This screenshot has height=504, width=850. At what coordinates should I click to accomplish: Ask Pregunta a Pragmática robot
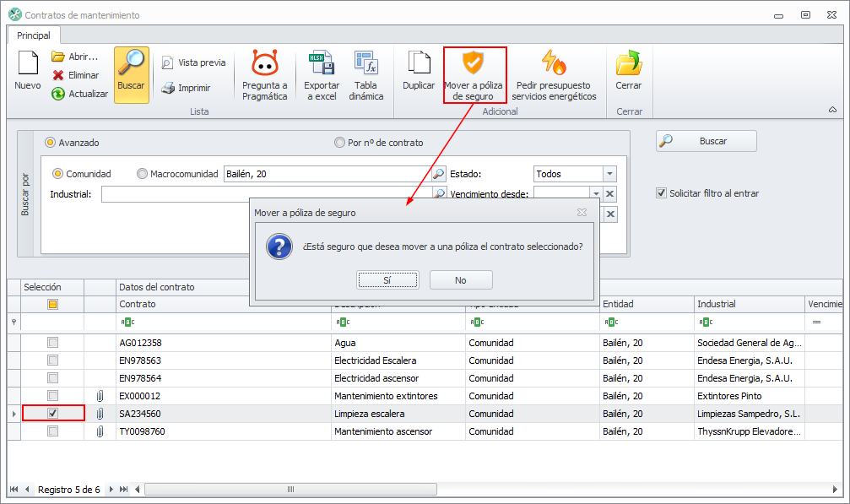coord(264,76)
